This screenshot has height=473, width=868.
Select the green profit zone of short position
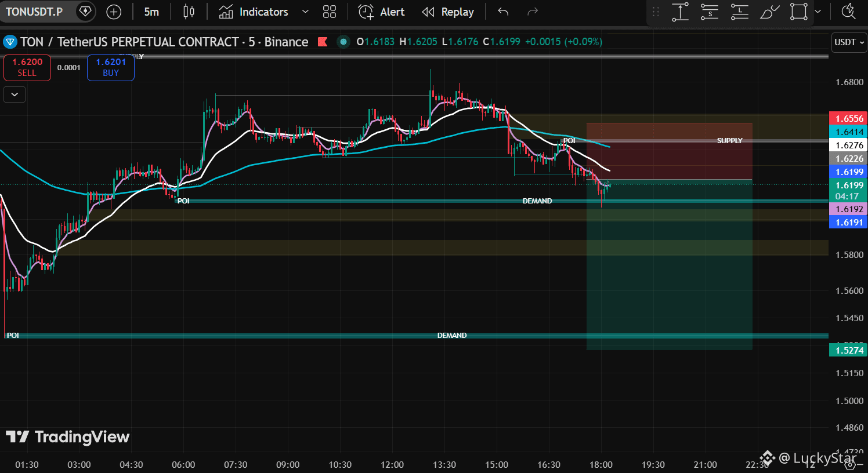(x=669, y=265)
